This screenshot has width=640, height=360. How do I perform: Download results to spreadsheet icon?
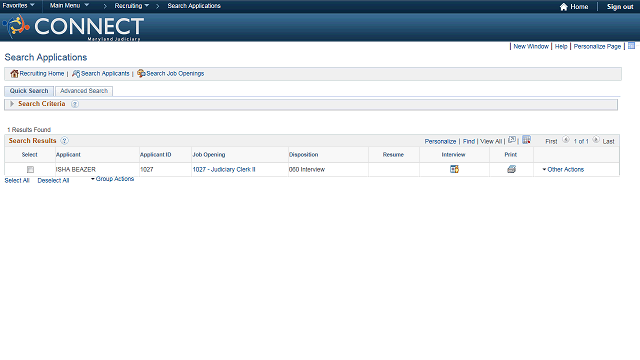click(527, 140)
